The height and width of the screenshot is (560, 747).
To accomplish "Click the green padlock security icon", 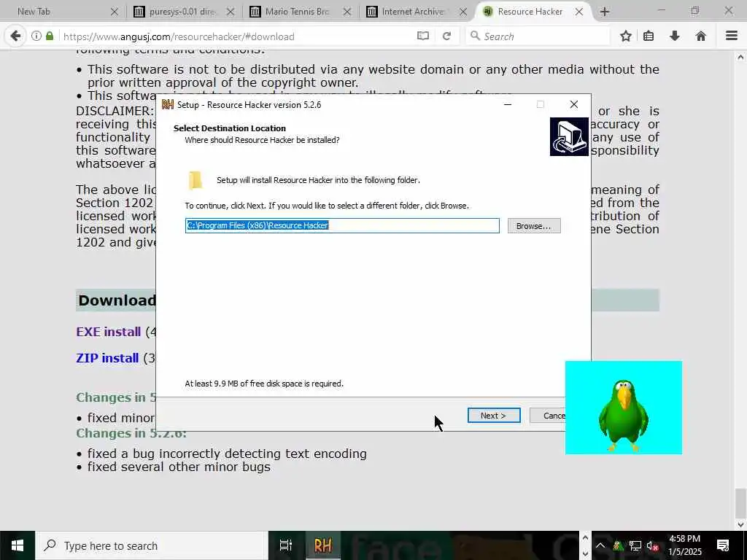I will click(50, 36).
